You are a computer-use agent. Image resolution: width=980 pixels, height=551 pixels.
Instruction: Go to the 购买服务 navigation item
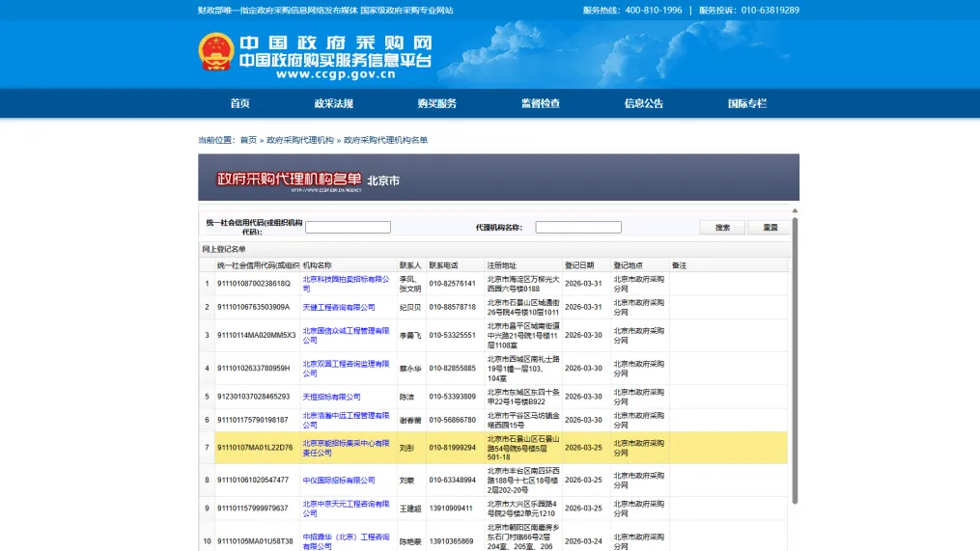[x=436, y=103]
